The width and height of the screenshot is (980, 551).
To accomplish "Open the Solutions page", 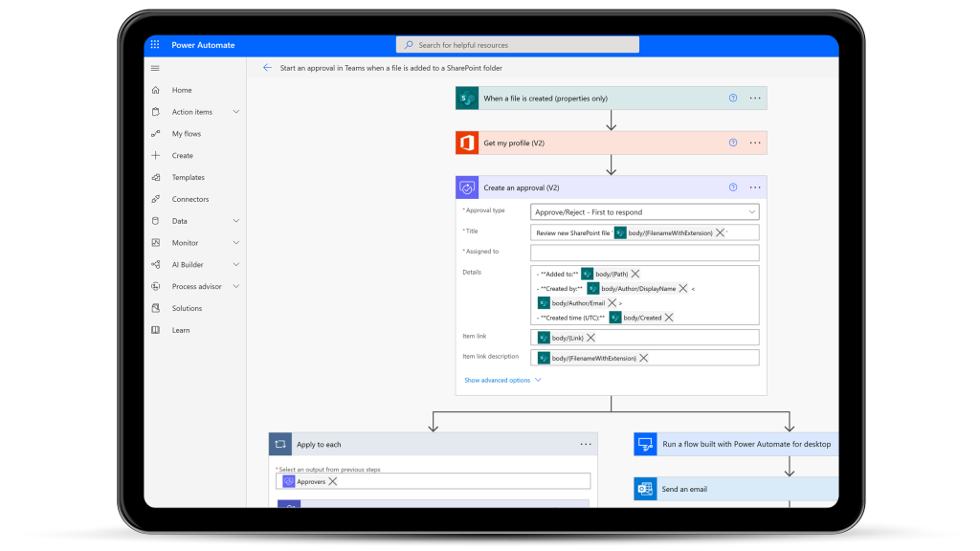I will point(187,308).
